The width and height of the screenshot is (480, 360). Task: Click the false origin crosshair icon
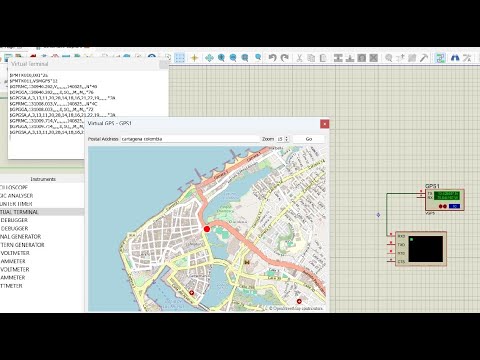(194, 58)
